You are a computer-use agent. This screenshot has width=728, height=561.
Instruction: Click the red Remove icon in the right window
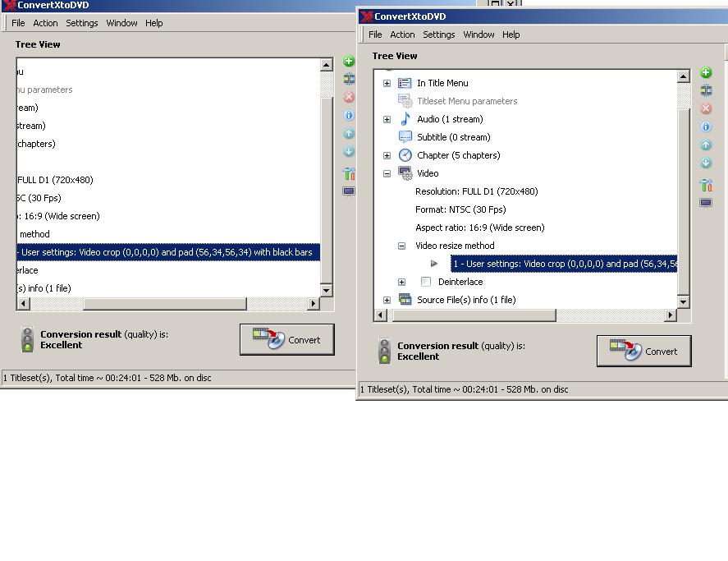(x=706, y=108)
